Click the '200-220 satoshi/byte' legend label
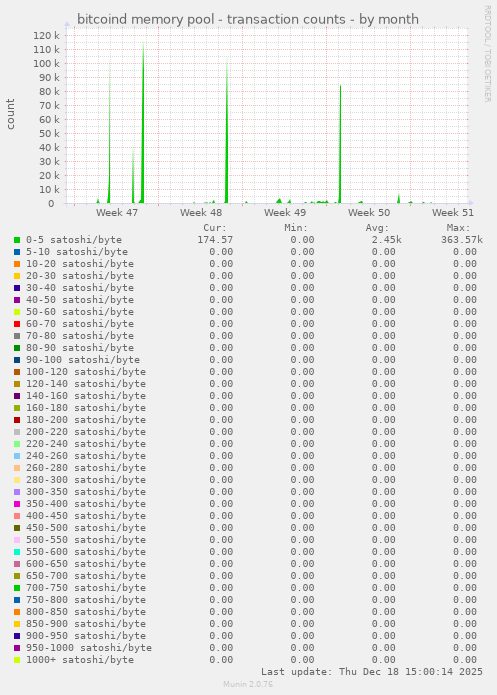Image resolution: width=497 pixels, height=695 pixels. point(86,432)
